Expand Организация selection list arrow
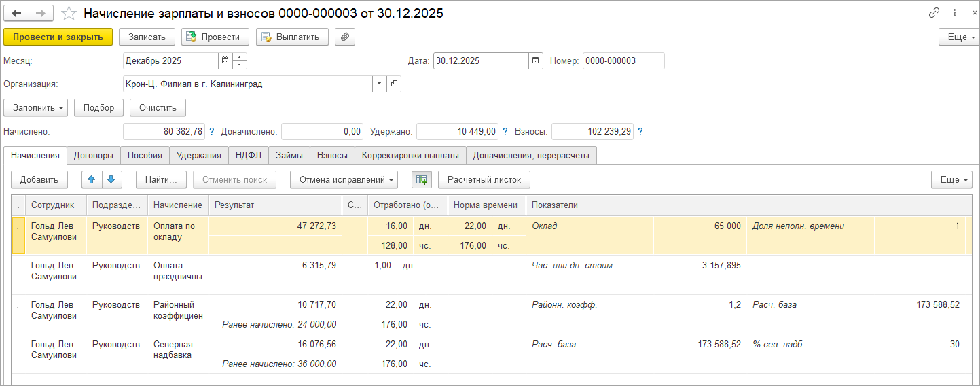Image resolution: width=980 pixels, height=386 pixels. coord(379,84)
